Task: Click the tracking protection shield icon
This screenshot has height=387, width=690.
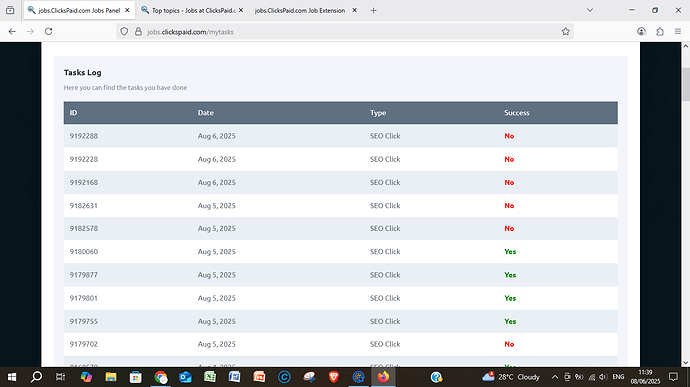Action: pyautogui.click(x=124, y=32)
